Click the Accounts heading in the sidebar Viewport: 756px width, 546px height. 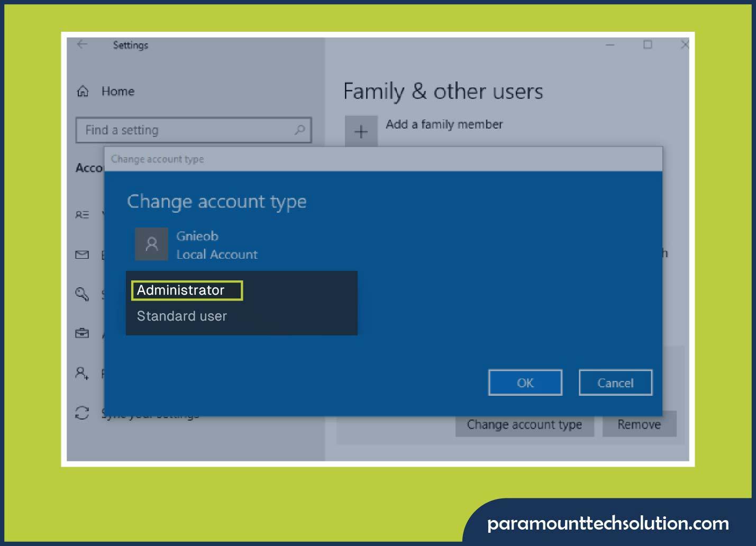pos(90,168)
